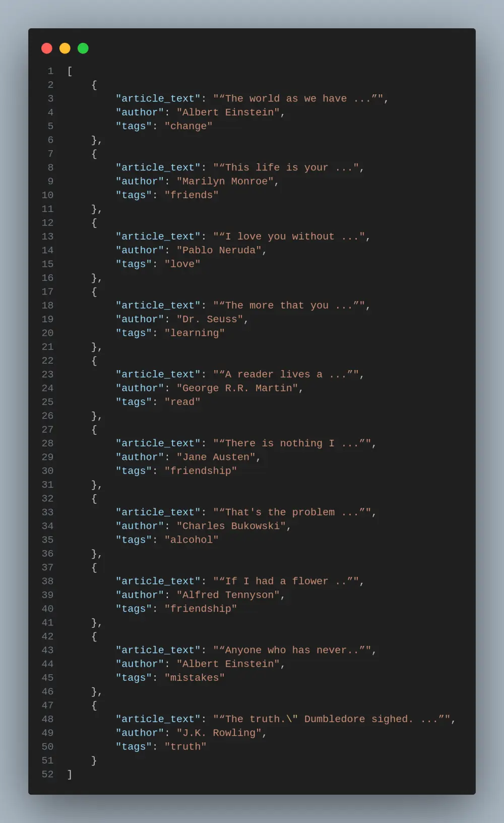
Task: Click the "truth" tags value
Action: click(x=185, y=747)
